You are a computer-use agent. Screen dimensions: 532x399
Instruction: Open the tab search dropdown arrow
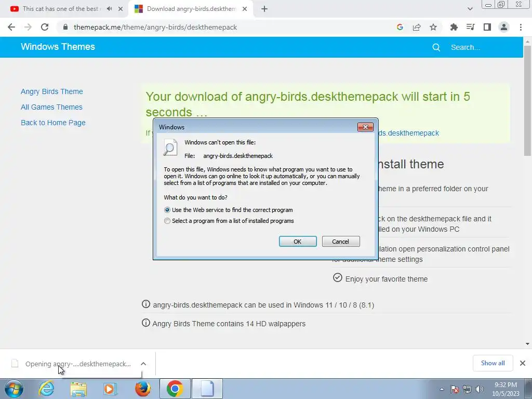click(x=470, y=9)
